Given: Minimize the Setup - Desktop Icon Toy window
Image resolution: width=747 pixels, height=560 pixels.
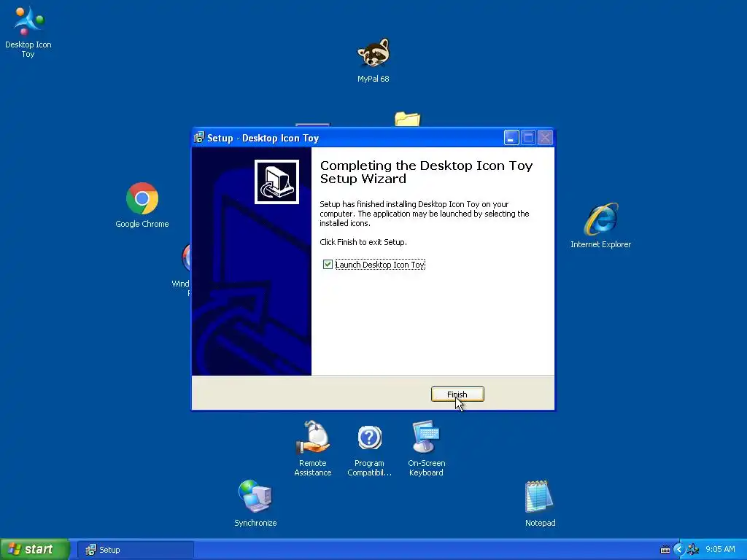Looking at the screenshot, I should click(511, 138).
